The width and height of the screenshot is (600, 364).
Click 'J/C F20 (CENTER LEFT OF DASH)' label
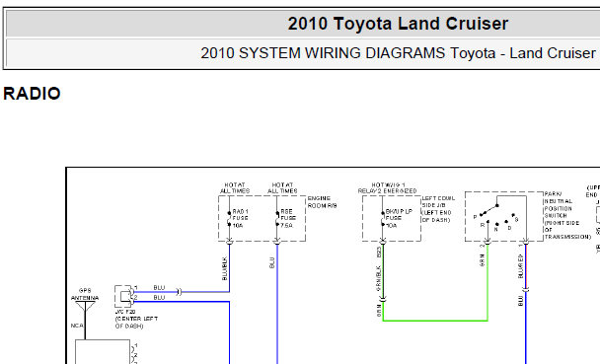[136, 319]
